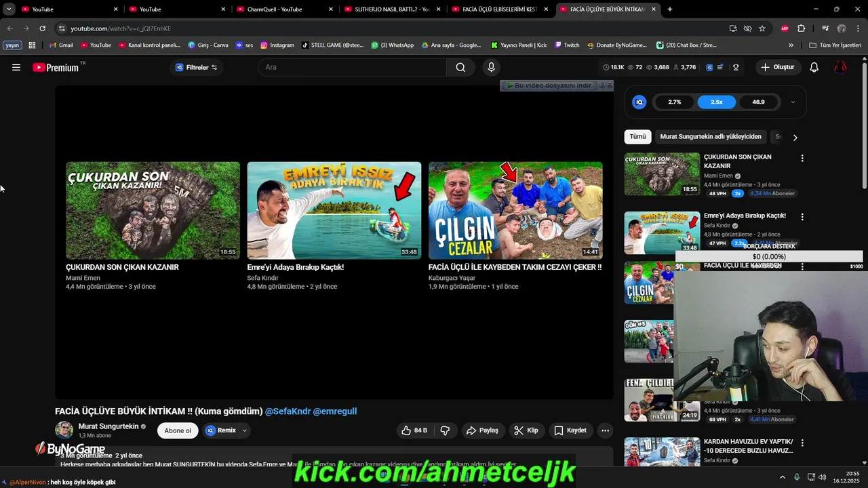Toggle the vidIQ Filtreler filter button
The height and width of the screenshot is (488, 868).
coord(196,67)
